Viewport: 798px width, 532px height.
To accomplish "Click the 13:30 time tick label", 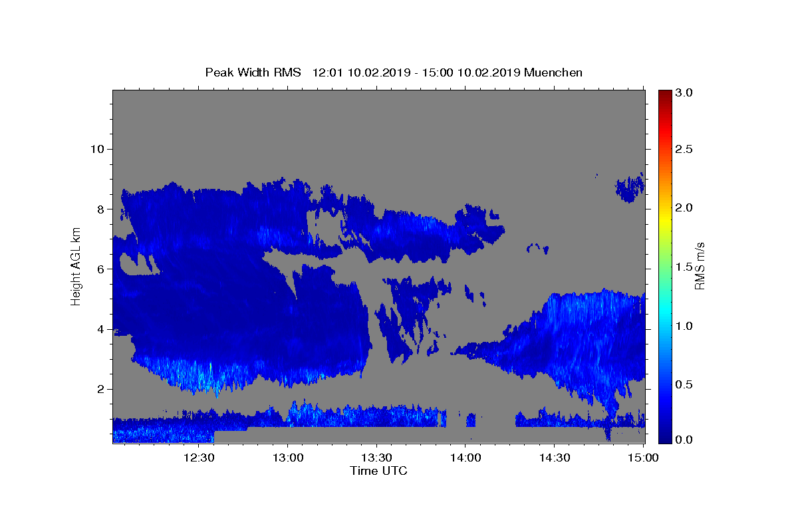I will (377, 458).
